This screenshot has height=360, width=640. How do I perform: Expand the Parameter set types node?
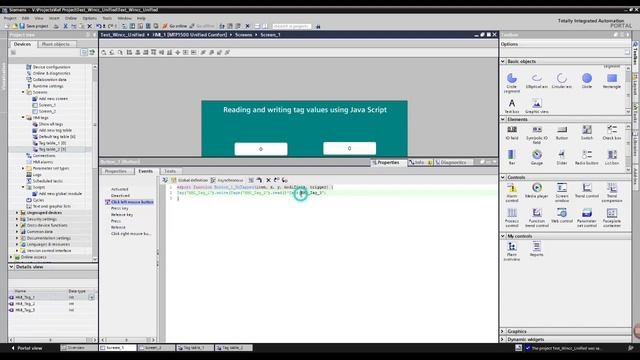[23, 168]
